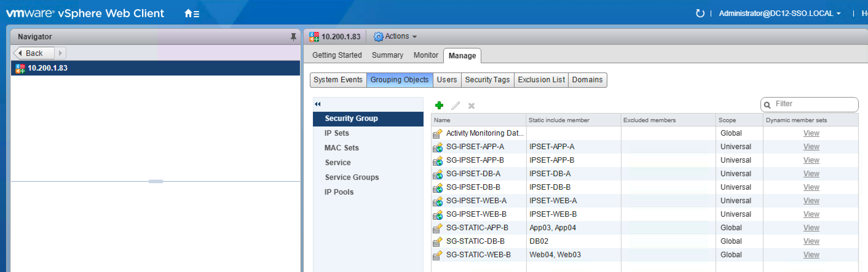
Task: Click the home menu icon in header
Action: click(x=191, y=14)
